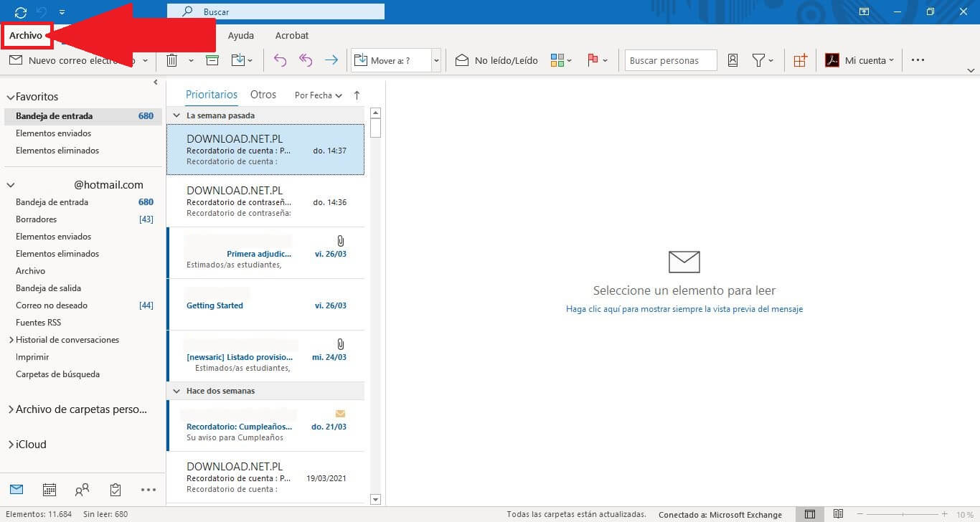Click message list scrollbar down arrow
980x522 pixels.
[x=375, y=498]
